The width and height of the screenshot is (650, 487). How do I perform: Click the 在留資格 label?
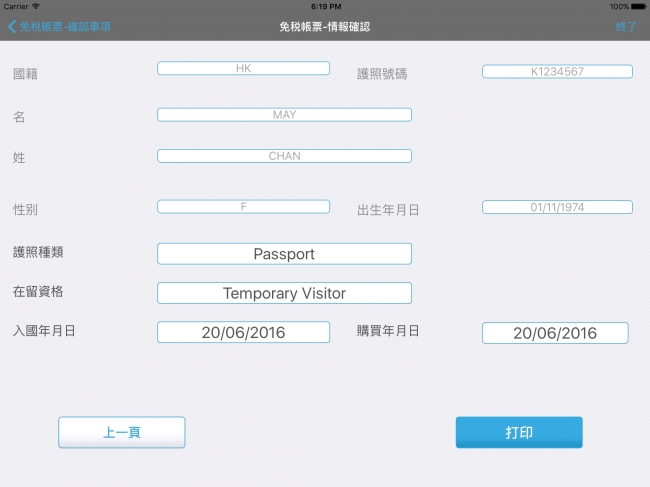[38, 291]
